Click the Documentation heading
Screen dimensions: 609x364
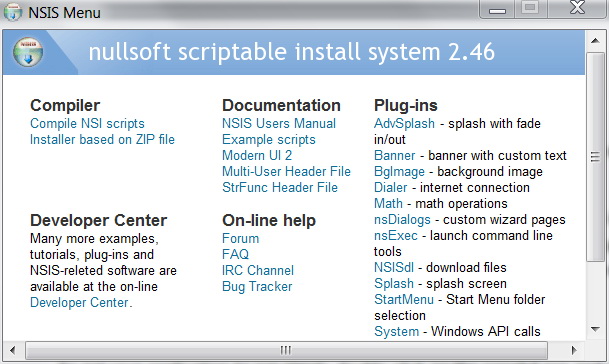click(x=281, y=105)
